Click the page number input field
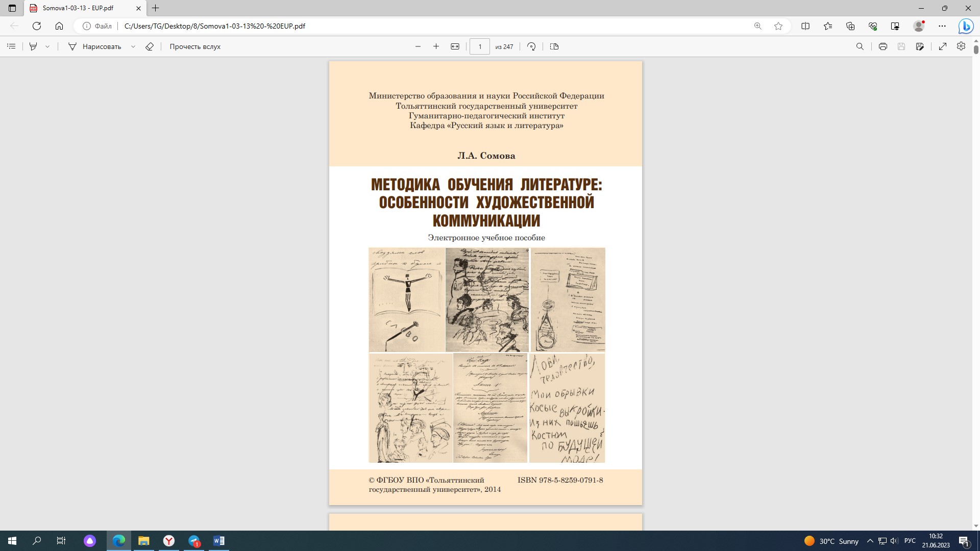 click(479, 46)
